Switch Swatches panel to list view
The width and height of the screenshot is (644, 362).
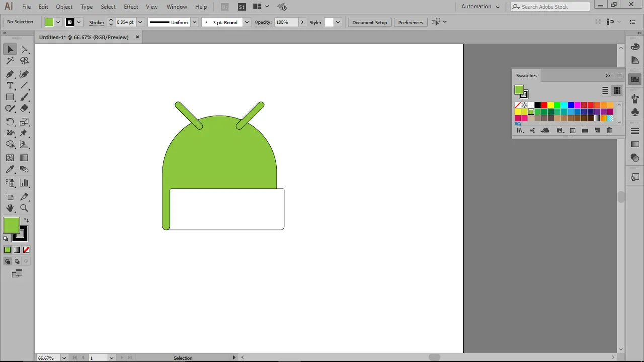605,90
